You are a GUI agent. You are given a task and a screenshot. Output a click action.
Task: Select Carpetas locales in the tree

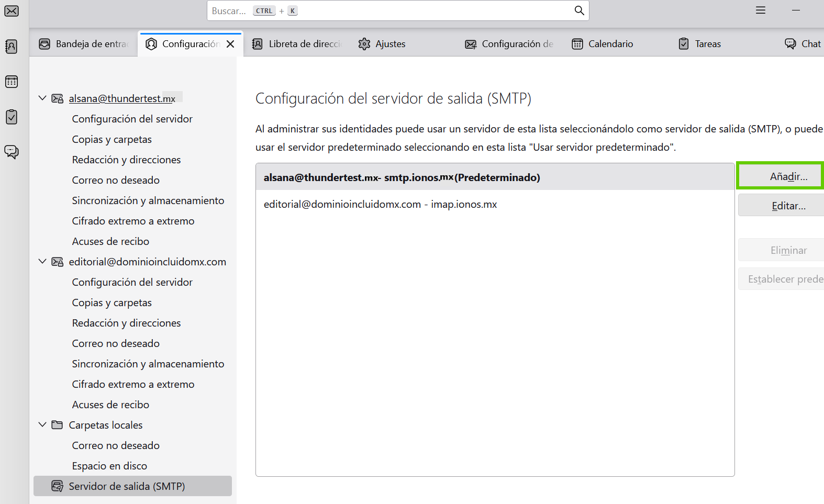pos(106,425)
